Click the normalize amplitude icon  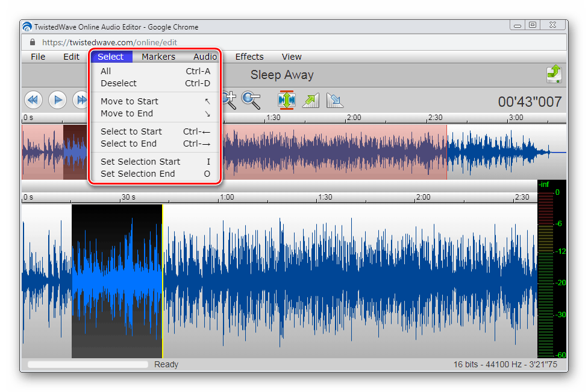pos(287,100)
